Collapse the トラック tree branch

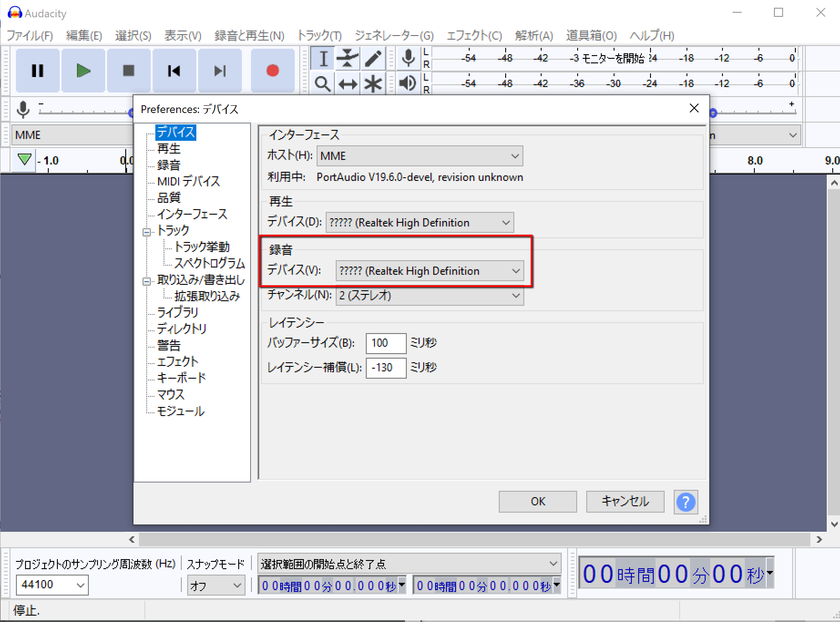[147, 231]
